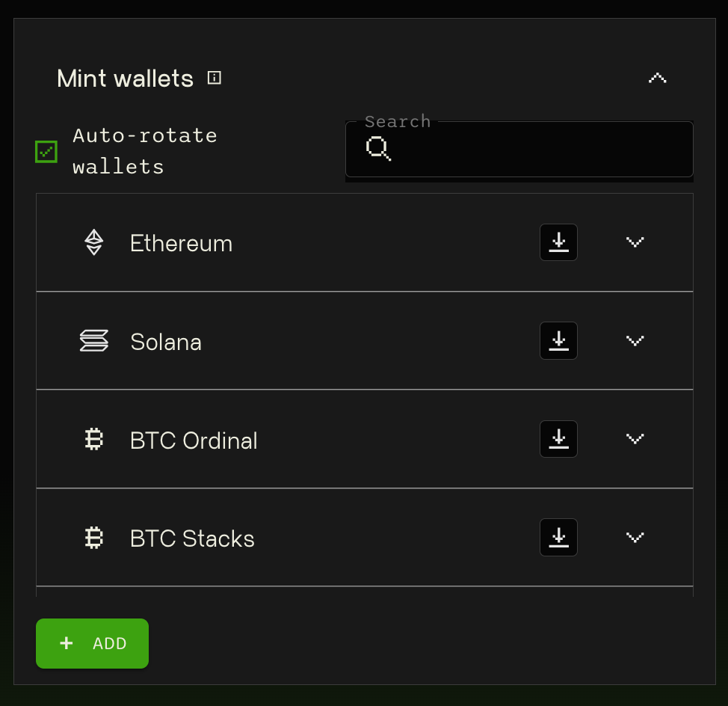
Task: Click the magnifier icon in Search
Action: (x=378, y=149)
